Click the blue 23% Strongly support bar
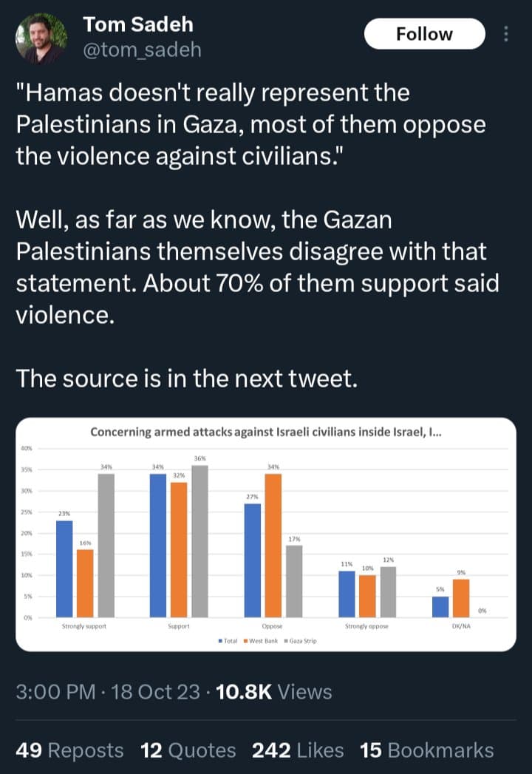This screenshot has width=532, height=774. click(x=64, y=568)
